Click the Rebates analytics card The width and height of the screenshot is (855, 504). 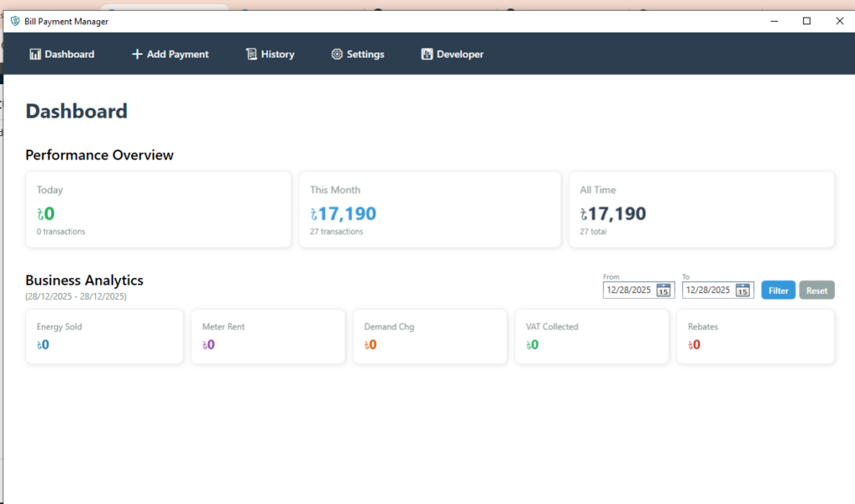pyautogui.click(x=755, y=336)
